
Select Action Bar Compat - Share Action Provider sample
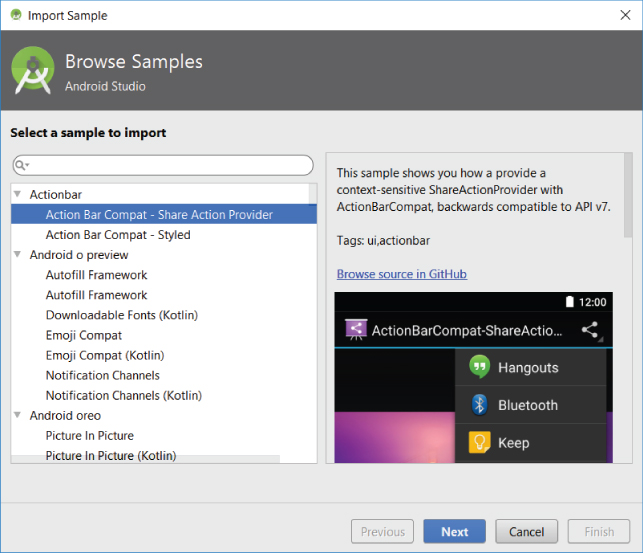coord(164,214)
